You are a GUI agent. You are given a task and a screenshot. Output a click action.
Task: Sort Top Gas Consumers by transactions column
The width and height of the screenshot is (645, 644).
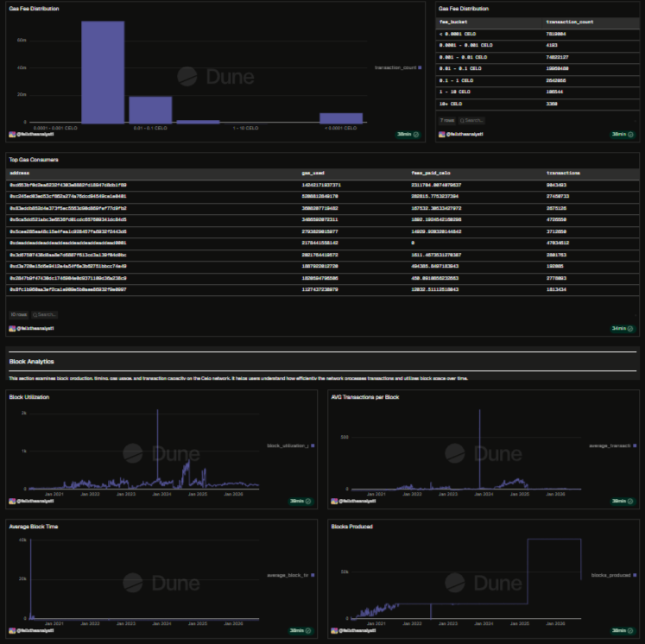click(x=563, y=174)
